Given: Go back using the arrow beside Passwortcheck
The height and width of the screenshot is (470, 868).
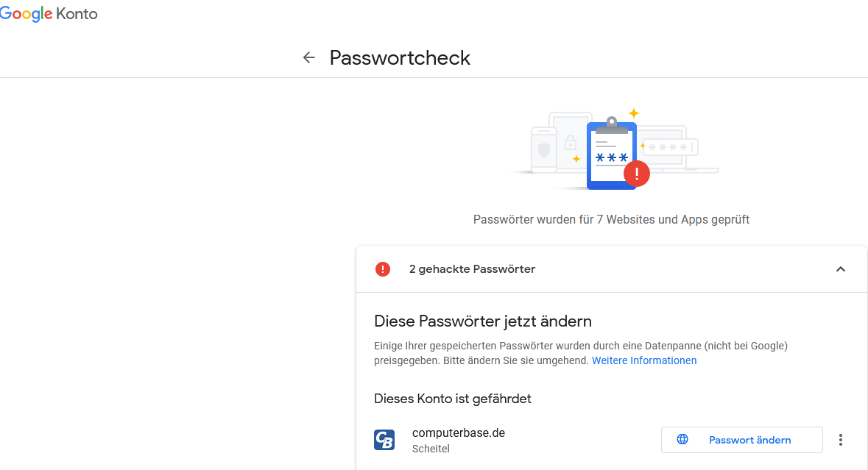Looking at the screenshot, I should (x=309, y=57).
